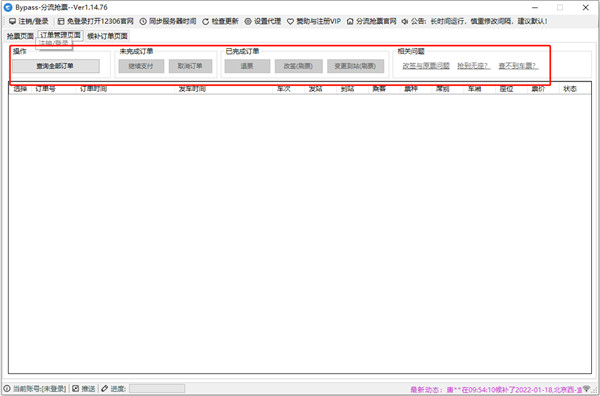Viewport: 600px width, 396px height.
Task: Click the 公告 announcement speaker item
Action: click(474, 21)
